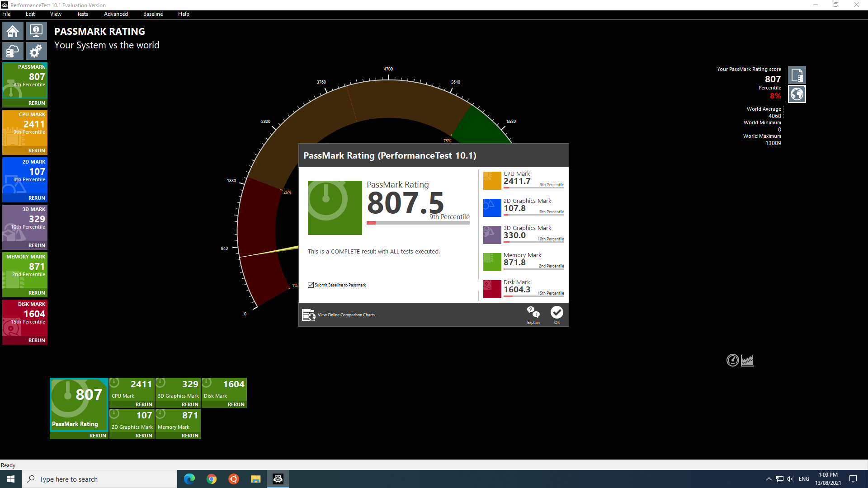Open the Advanced menu
This screenshot has height=488, width=868.
click(116, 14)
